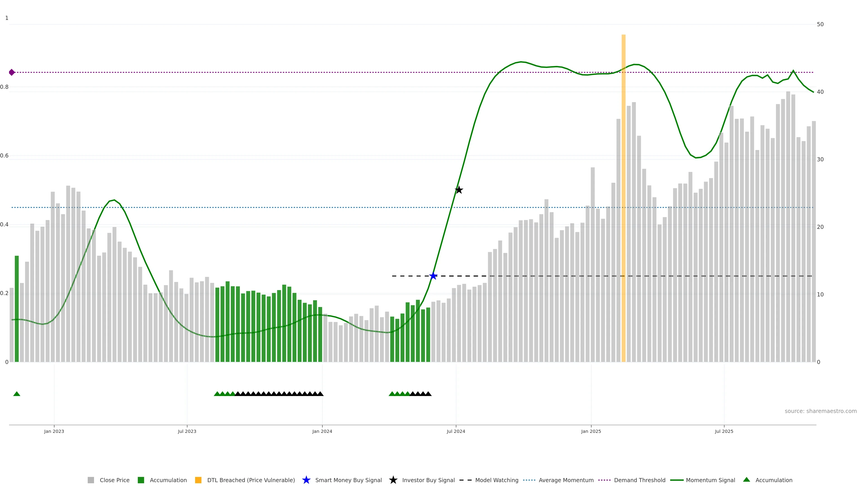This screenshot has width=868, height=488.
Task: Click the blue Smart Money Buy star on chart
Action: coord(433,276)
